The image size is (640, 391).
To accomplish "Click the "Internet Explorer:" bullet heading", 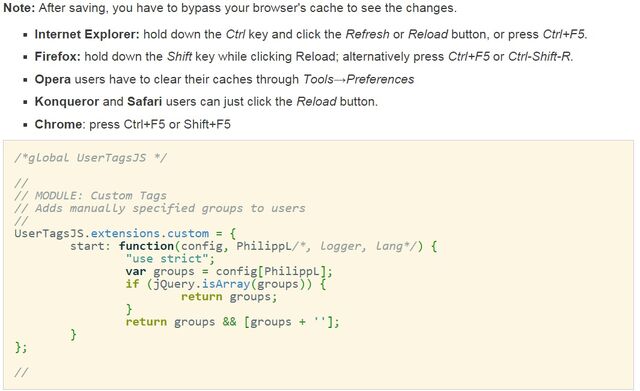I will [87, 34].
